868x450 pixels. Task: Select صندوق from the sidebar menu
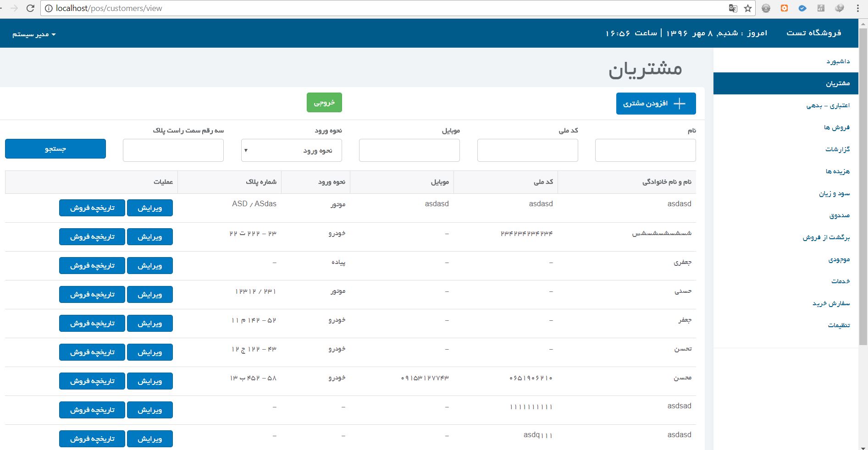pos(839,215)
